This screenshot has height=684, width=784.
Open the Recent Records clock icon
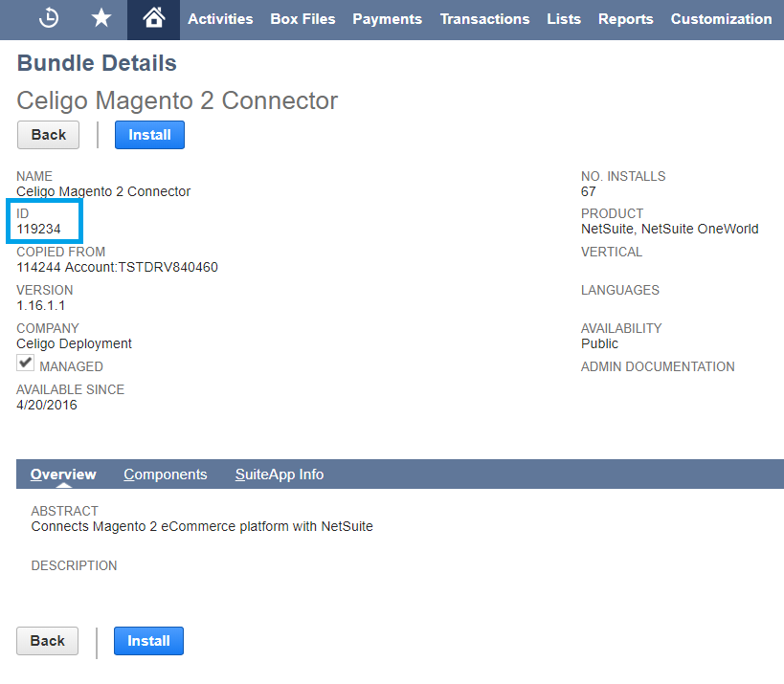[49, 18]
